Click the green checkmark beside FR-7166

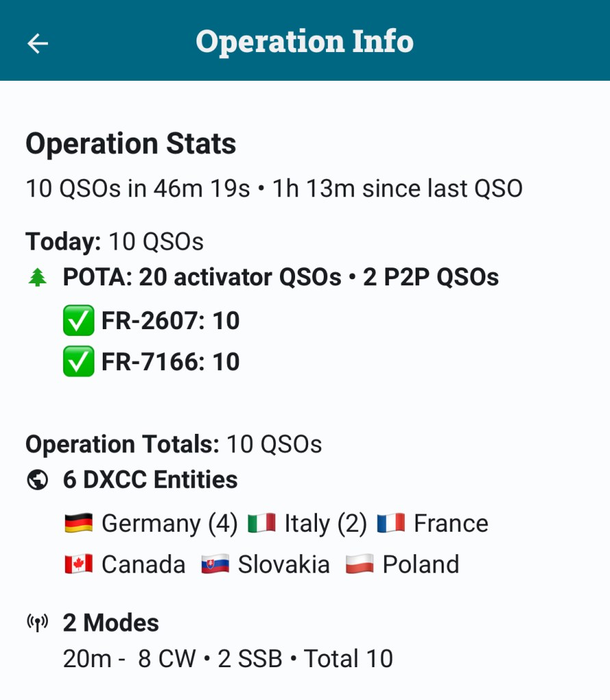click(78, 362)
